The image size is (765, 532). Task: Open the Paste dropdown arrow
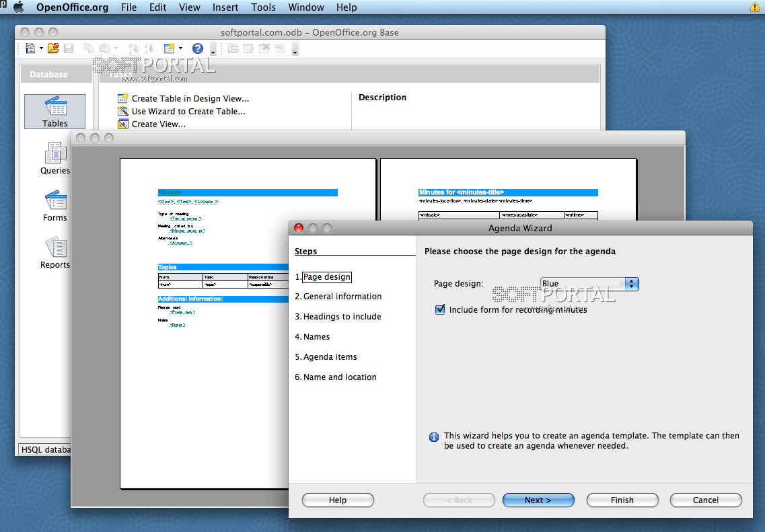[x=116, y=48]
